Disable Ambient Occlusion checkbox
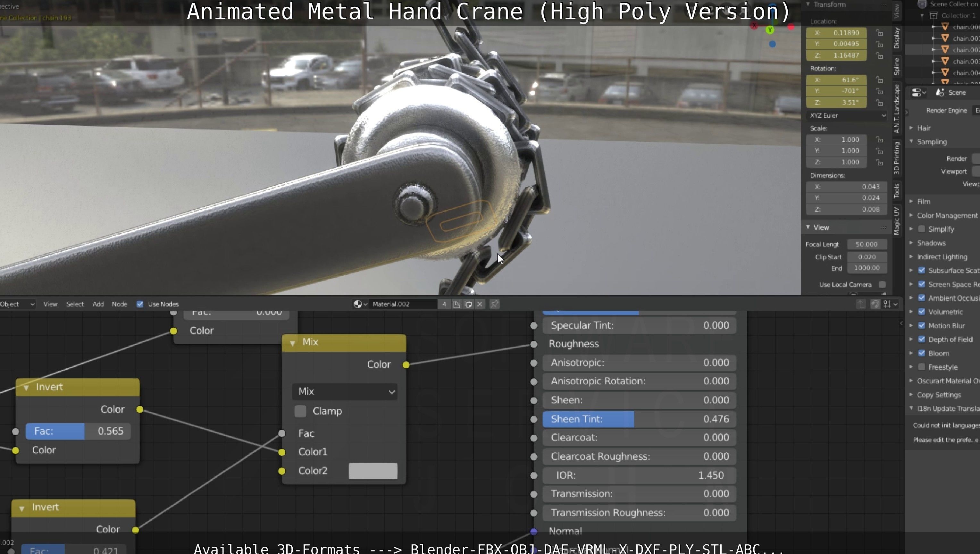This screenshot has width=980, height=554. click(921, 298)
